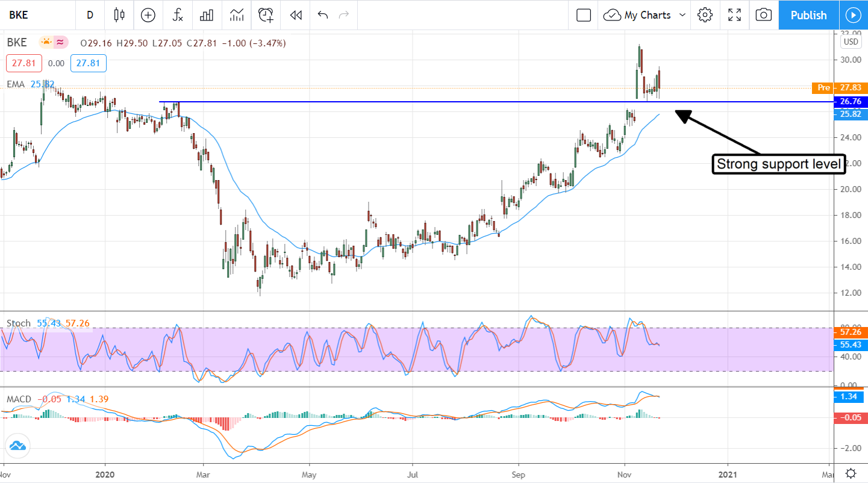The width and height of the screenshot is (868, 483).
Task: Toggle the pink approximate-sign icon next to BKE
Action: point(60,43)
